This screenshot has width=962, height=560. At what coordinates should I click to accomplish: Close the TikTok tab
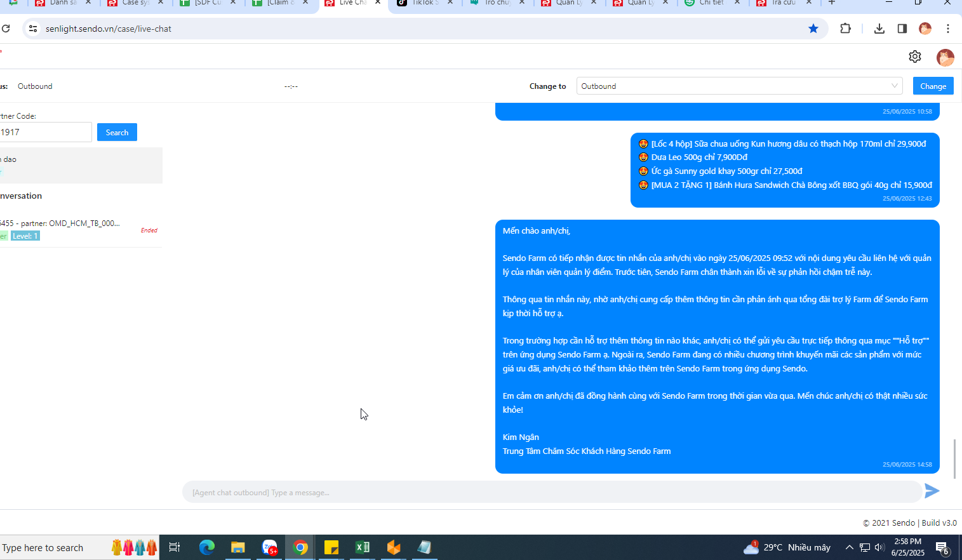[x=450, y=3]
